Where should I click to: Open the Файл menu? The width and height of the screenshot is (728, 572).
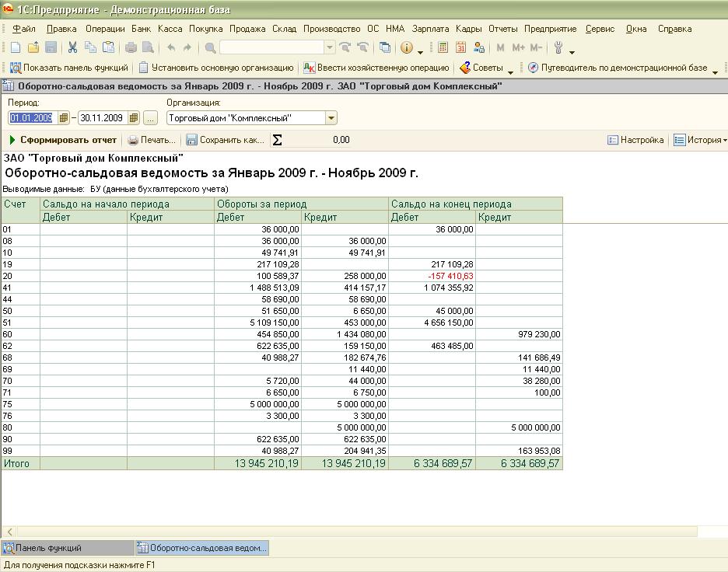click(x=23, y=29)
